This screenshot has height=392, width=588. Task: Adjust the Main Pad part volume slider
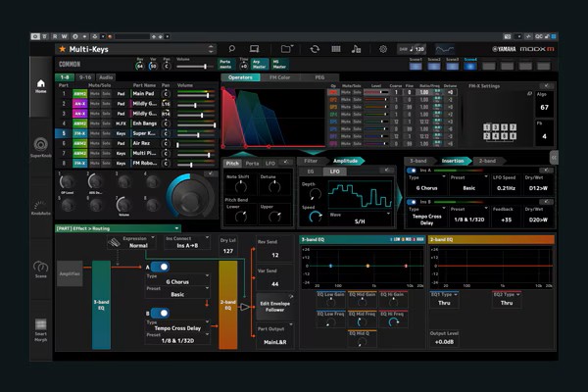(x=196, y=95)
